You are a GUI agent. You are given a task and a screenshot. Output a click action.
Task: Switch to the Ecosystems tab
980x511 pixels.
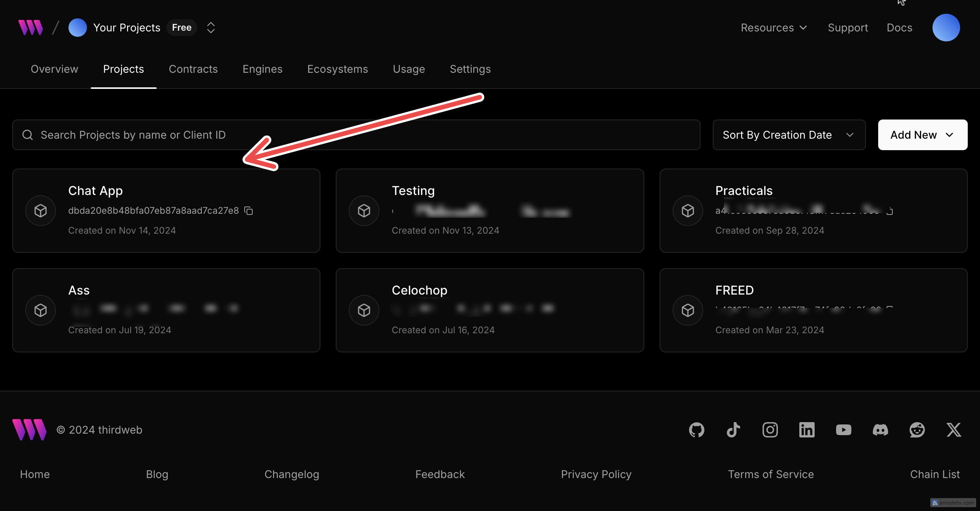click(x=337, y=69)
